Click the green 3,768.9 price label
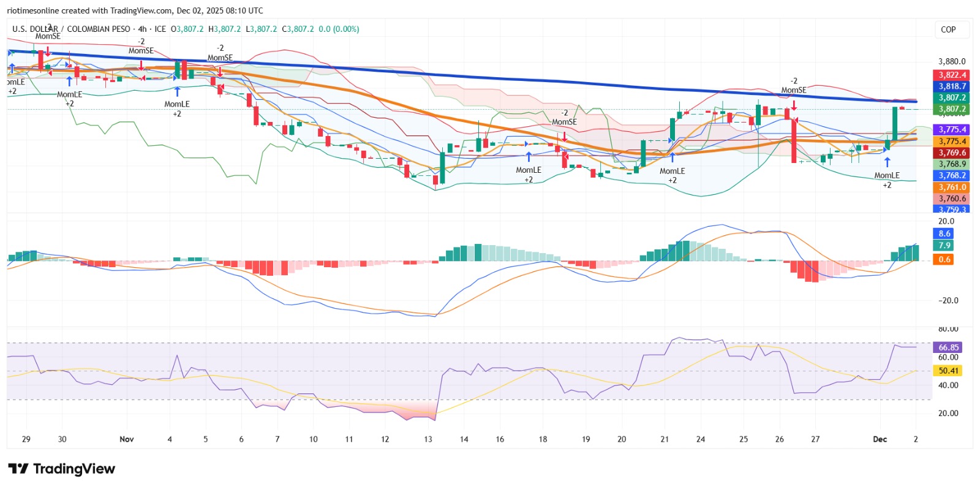 [952, 164]
